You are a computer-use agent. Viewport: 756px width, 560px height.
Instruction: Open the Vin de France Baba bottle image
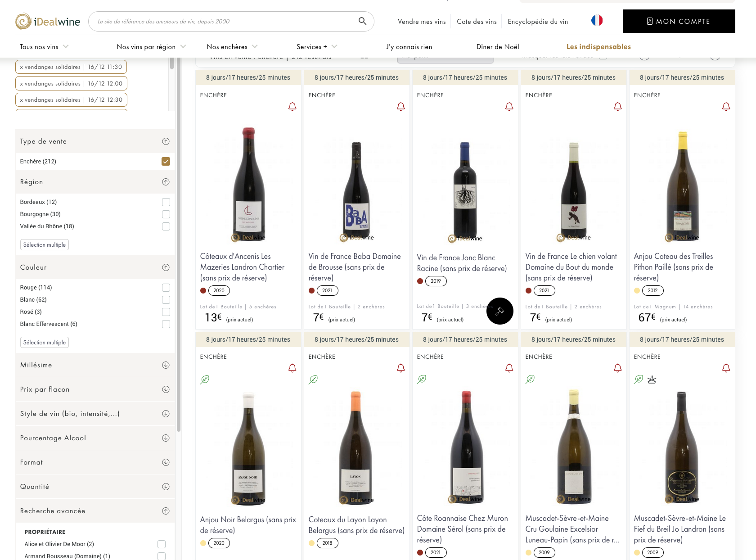click(356, 191)
